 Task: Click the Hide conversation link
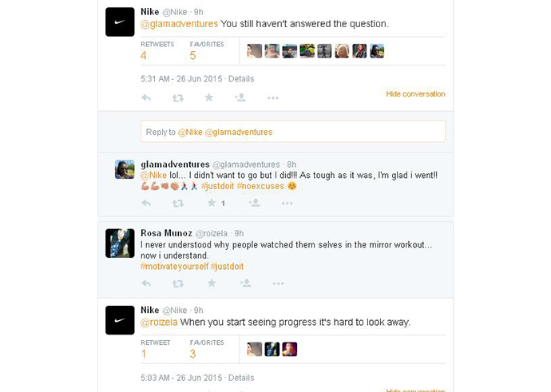(415, 94)
